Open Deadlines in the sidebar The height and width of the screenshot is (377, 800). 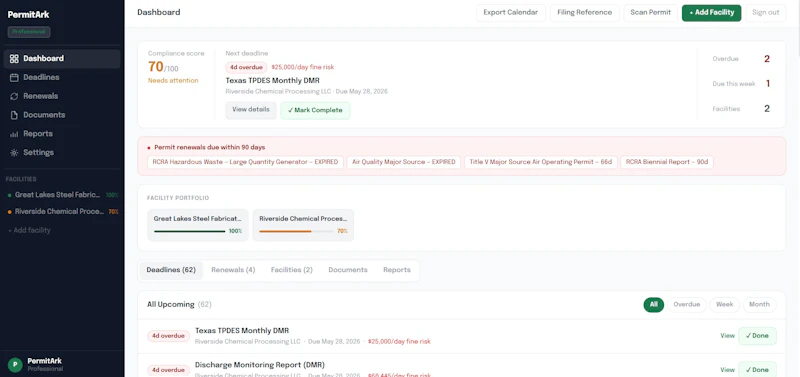(62, 78)
